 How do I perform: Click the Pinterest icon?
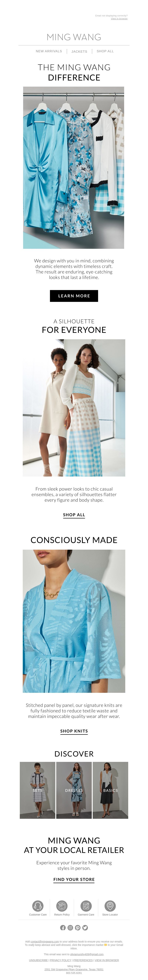tap(78, 928)
